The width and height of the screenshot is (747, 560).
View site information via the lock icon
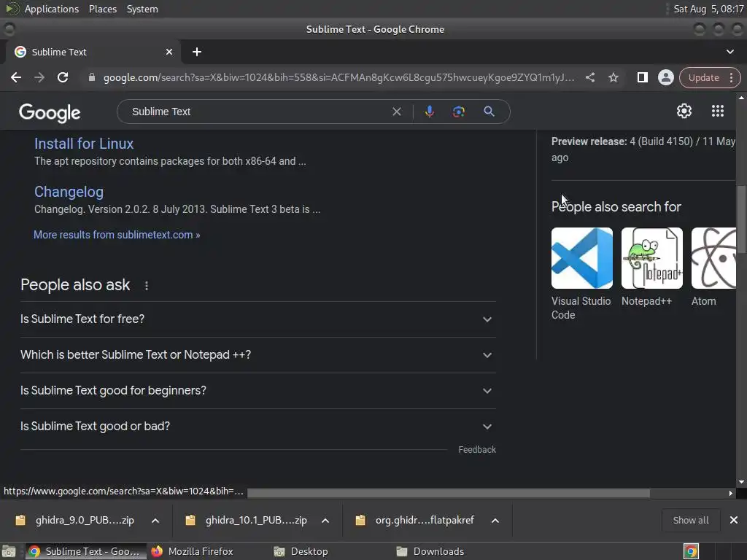click(92, 77)
